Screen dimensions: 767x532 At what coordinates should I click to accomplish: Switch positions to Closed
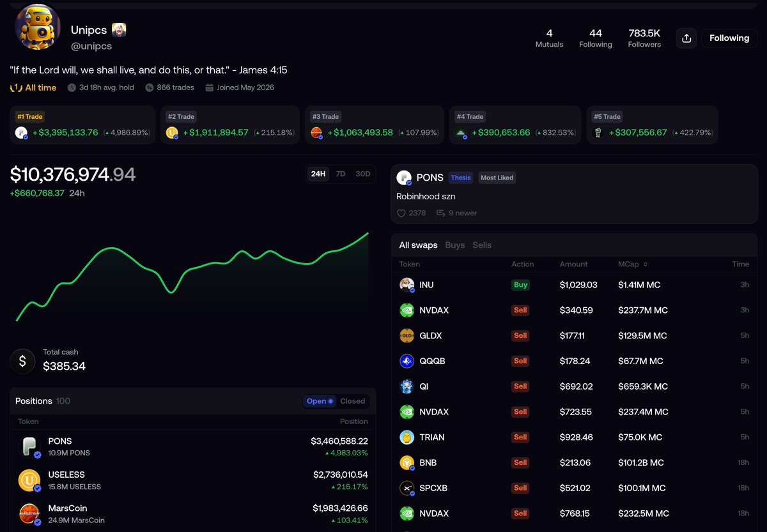click(x=352, y=401)
